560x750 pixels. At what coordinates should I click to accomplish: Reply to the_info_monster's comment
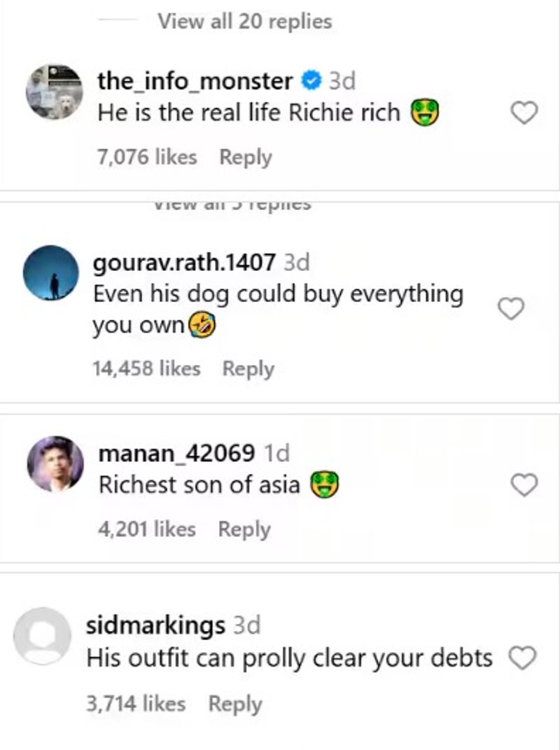click(245, 157)
